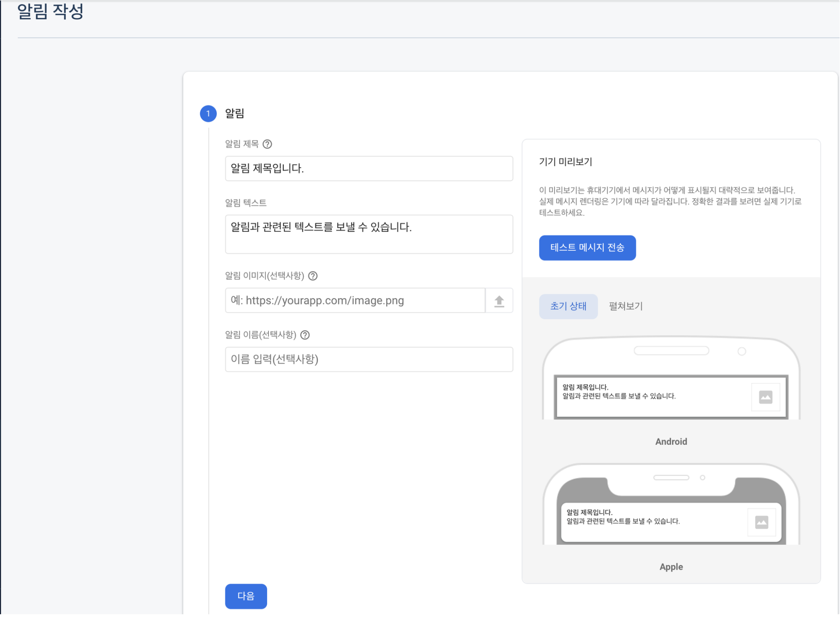Image resolution: width=840 pixels, height=620 pixels.
Task: Click help icon next to 알림 제목
Action: click(x=267, y=144)
